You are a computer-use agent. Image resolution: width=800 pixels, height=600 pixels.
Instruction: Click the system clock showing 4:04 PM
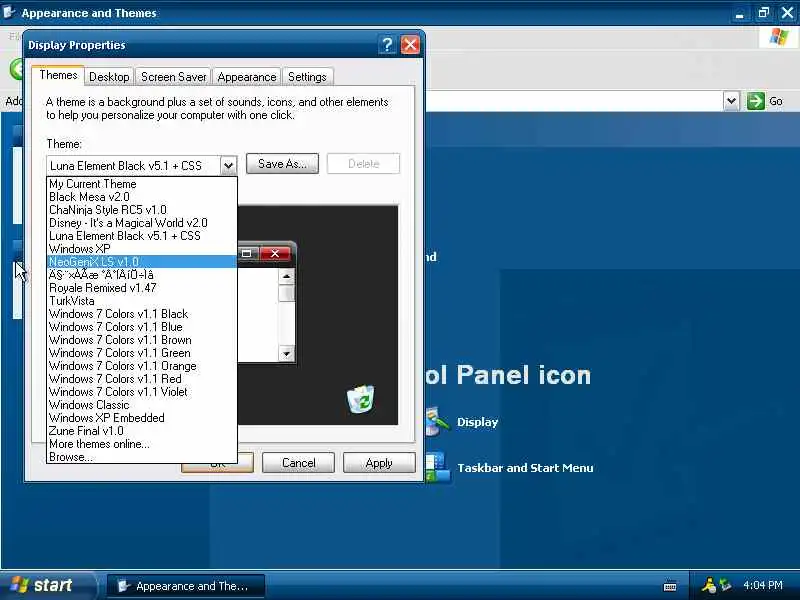click(x=763, y=585)
